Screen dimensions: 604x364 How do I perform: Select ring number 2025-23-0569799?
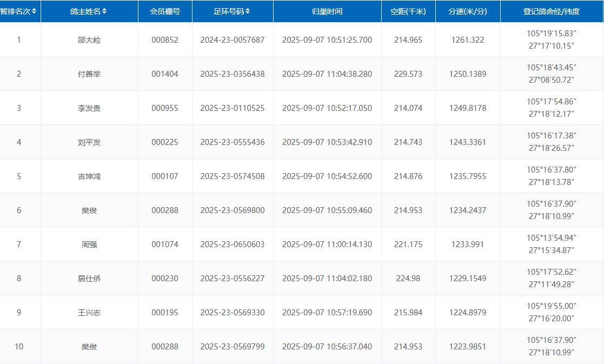point(233,347)
